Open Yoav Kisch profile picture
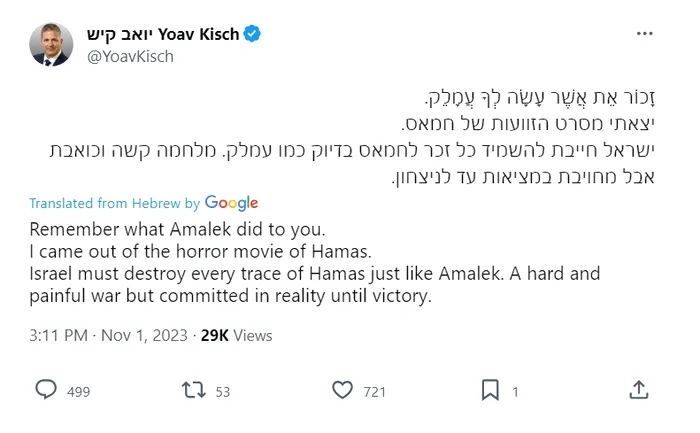700x433 pixels. coord(51,45)
